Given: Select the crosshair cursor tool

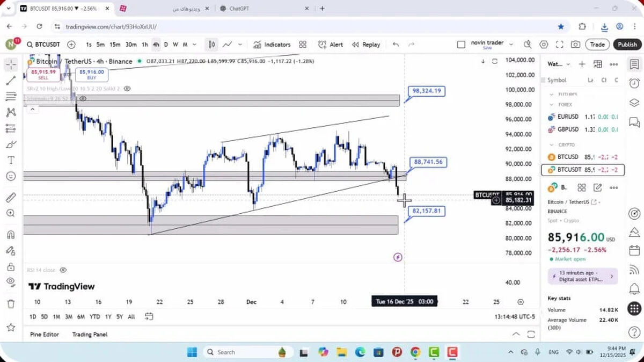Looking at the screenshot, I should tap(11, 65).
